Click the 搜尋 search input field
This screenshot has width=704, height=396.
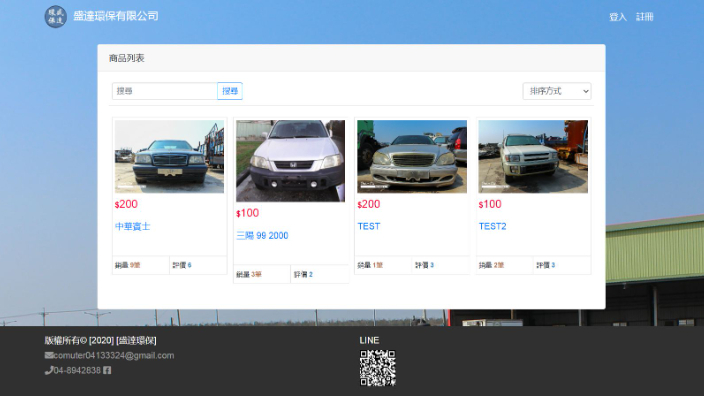(x=165, y=91)
